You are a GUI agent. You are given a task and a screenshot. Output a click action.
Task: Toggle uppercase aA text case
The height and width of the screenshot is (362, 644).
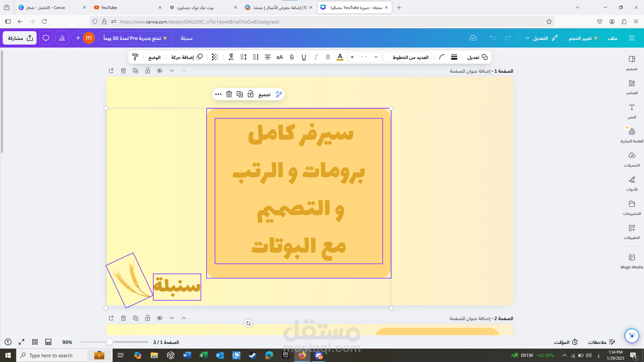point(280,57)
